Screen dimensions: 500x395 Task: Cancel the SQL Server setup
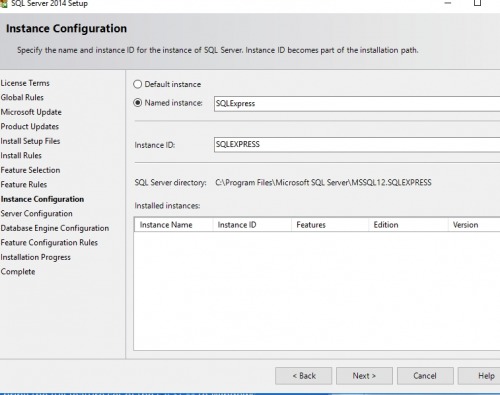point(425,376)
